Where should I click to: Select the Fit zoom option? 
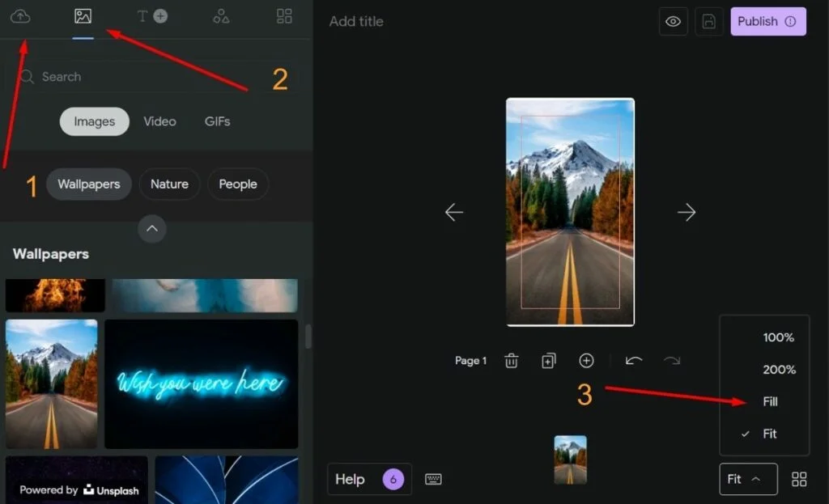point(769,434)
